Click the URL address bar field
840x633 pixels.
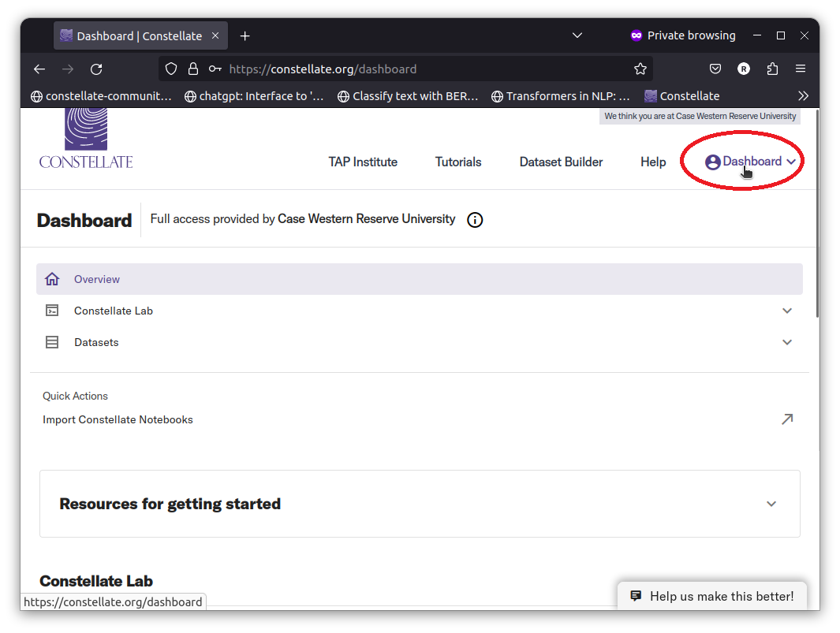point(405,69)
